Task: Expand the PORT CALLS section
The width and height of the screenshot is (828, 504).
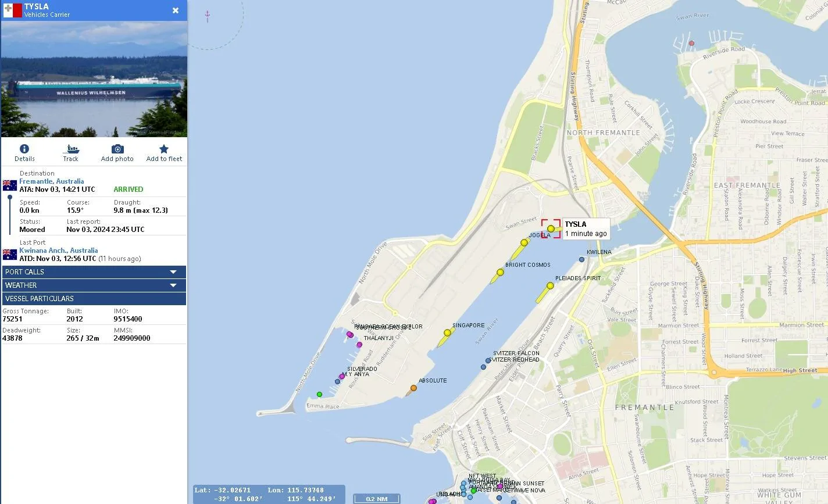Action: [94, 272]
